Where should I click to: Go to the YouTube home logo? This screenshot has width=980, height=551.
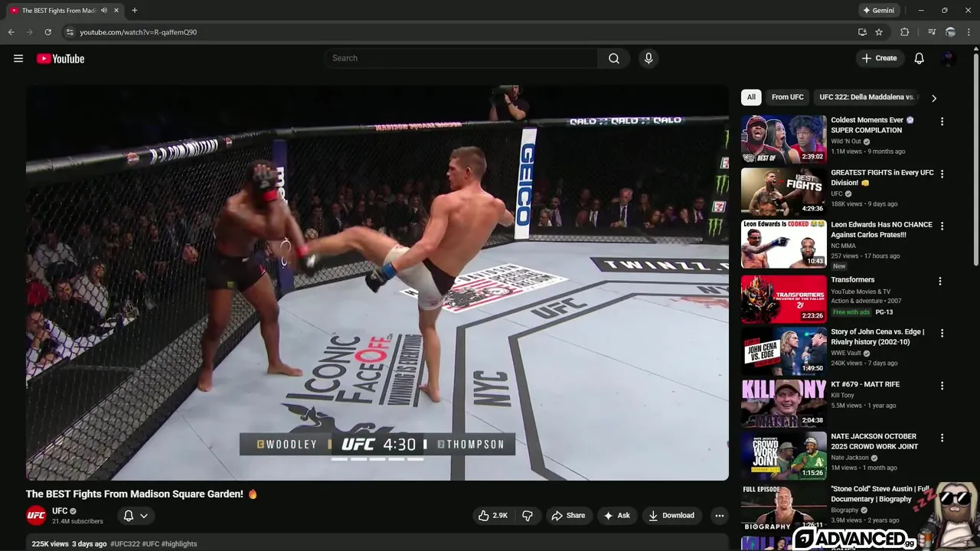[x=60, y=59]
